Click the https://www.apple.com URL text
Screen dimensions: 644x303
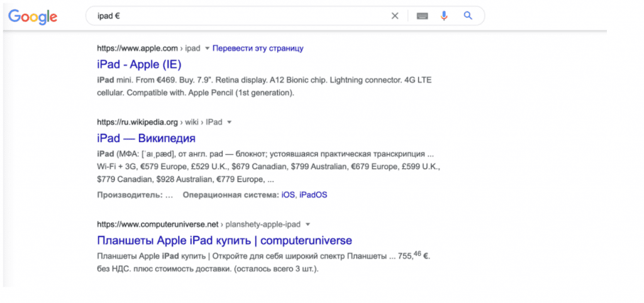(137, 48)
